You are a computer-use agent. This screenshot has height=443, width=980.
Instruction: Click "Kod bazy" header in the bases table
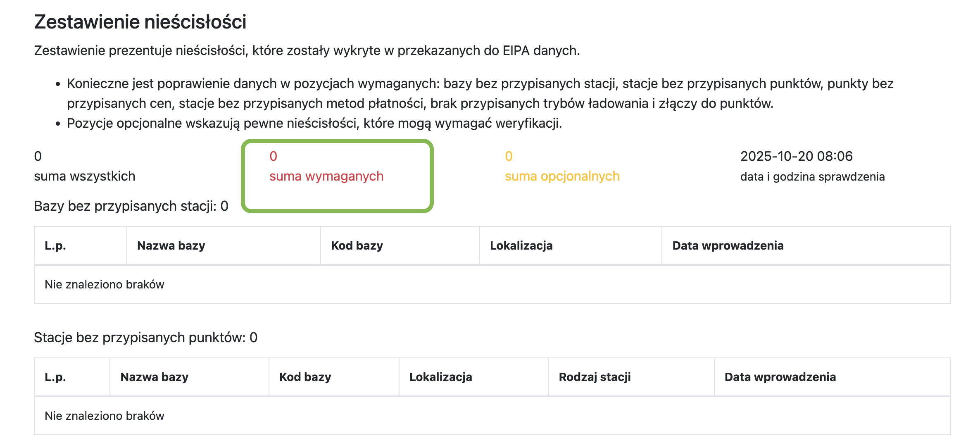357,246
